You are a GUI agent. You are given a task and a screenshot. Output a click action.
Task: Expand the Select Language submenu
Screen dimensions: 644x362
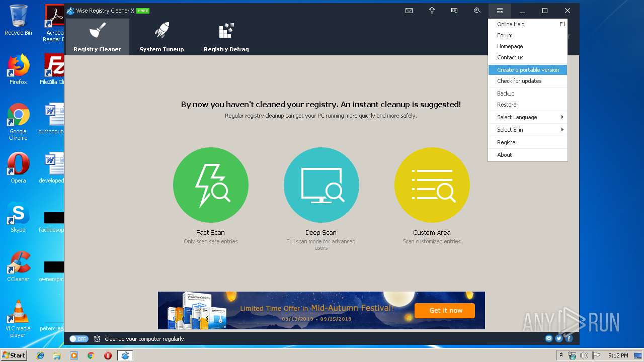tap(528, 117)
